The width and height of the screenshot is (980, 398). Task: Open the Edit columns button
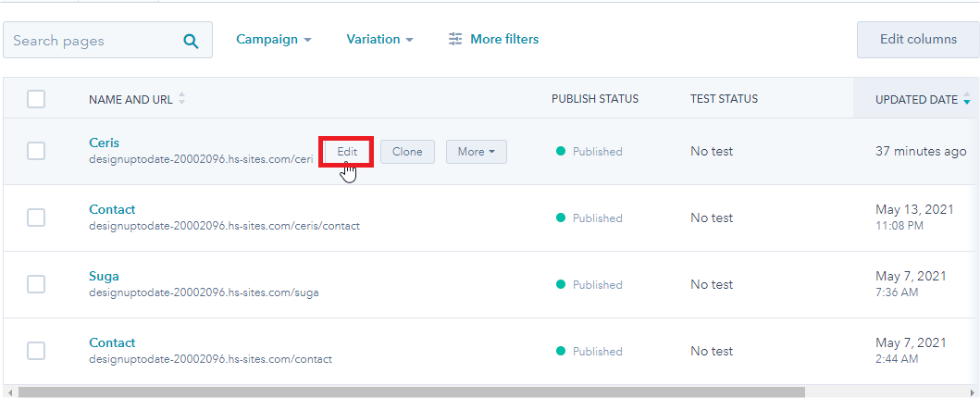click(x=917, y=40)
